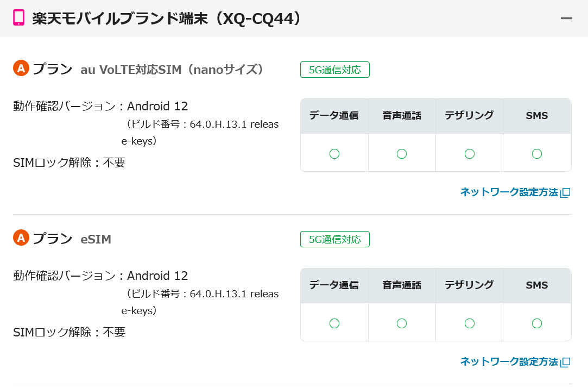The image size is (588, 387).
Task: Click the au VoLTE対応SIM（nanoサイズ） plan heading
Action: [172, 70]
